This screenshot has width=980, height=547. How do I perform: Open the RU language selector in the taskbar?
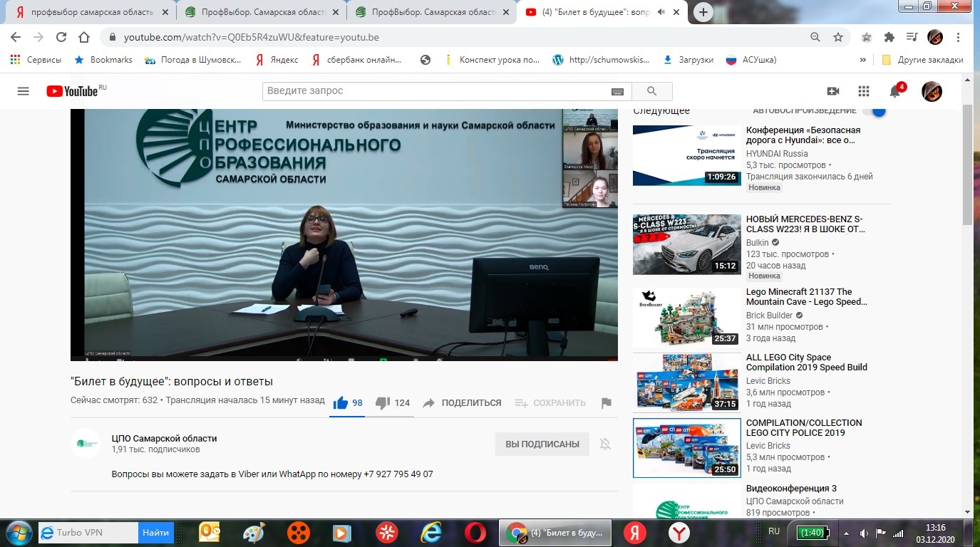tap(774, 531)
